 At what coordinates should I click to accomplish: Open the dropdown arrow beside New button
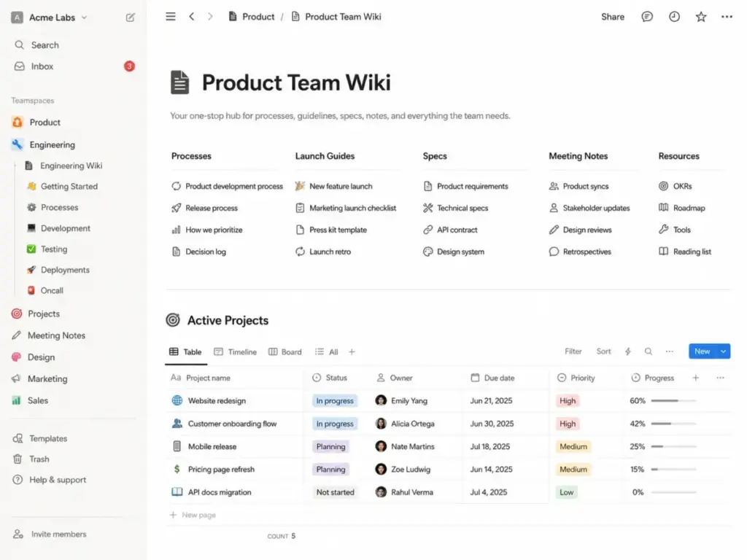(723, 351)
